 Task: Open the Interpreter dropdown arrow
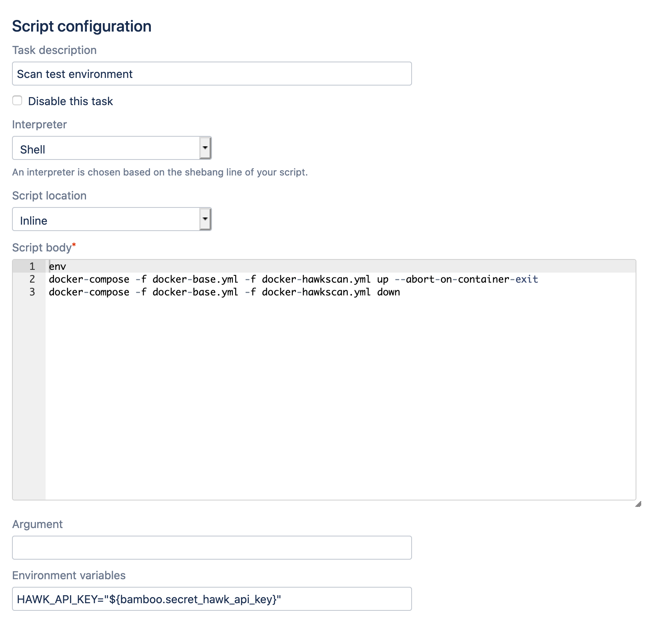205,148
